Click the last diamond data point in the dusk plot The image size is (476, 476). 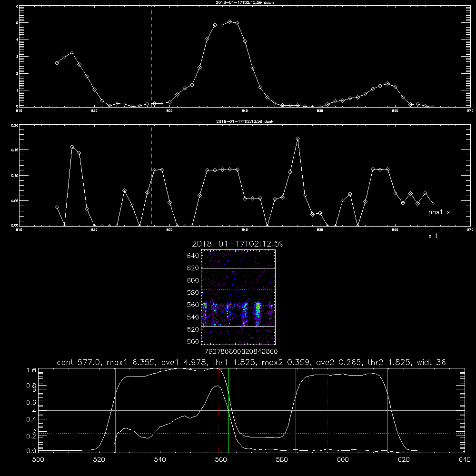pyautogui.click(x=433, y=203)
